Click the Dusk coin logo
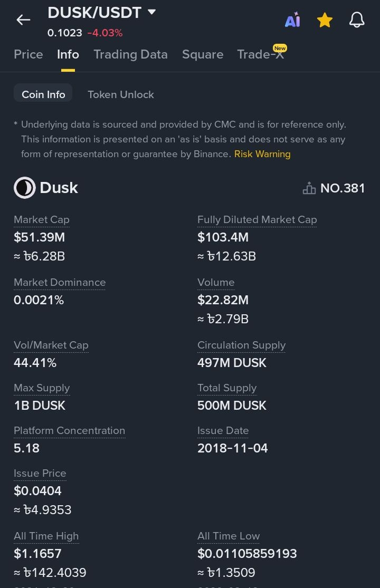 (24, 188)
